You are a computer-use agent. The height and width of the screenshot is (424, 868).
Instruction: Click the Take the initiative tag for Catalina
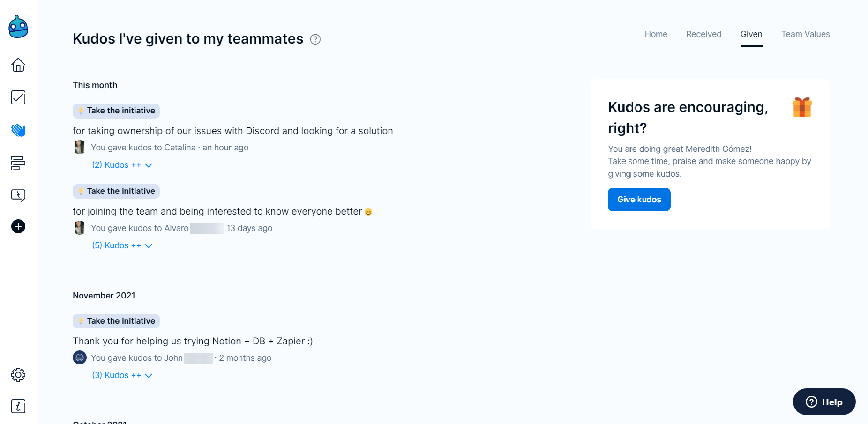click(116, 111)
